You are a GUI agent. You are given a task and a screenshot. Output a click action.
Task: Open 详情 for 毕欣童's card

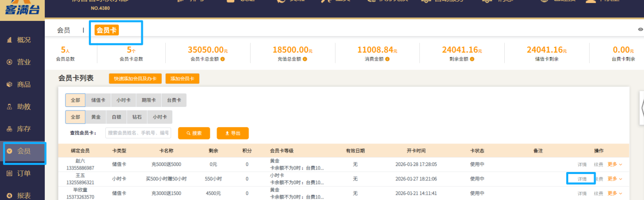click(582, 193)
